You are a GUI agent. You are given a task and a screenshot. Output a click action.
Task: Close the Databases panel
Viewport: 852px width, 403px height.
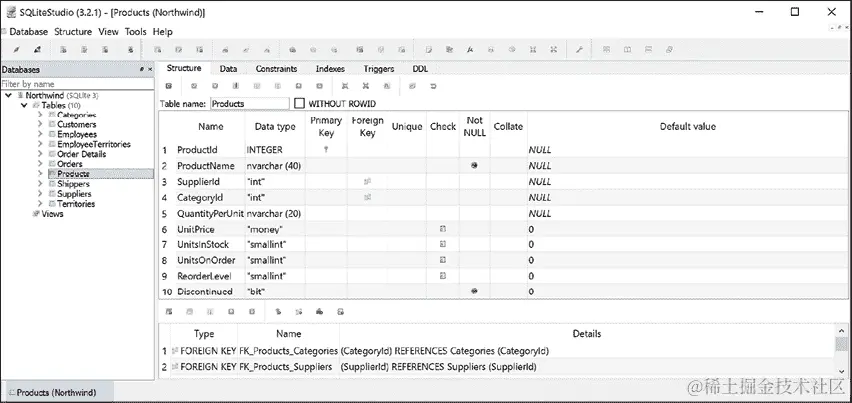point(150,70)
